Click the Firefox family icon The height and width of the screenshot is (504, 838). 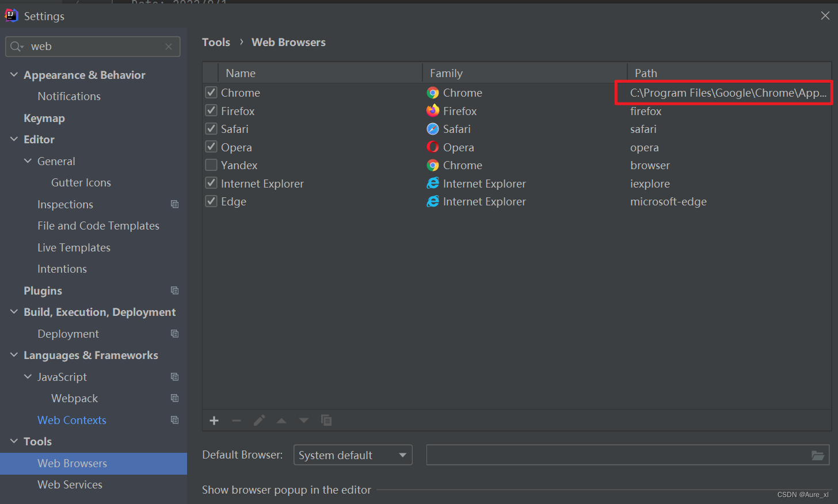(x=433, y=110)
